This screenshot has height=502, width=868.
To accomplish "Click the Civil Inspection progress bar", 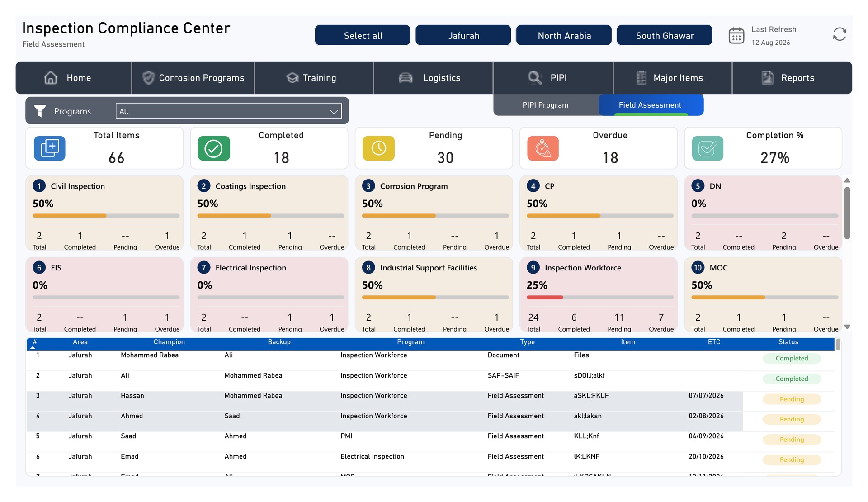I will pos(106,216).
